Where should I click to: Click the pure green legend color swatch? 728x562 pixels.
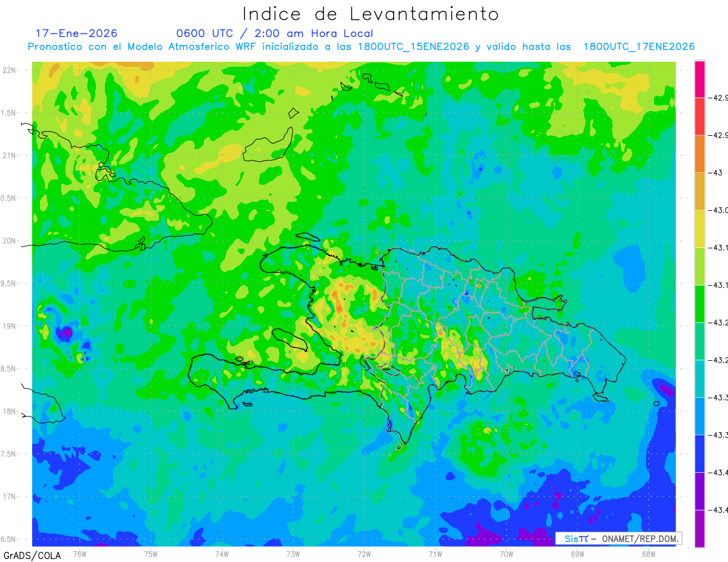coord(699,303)
